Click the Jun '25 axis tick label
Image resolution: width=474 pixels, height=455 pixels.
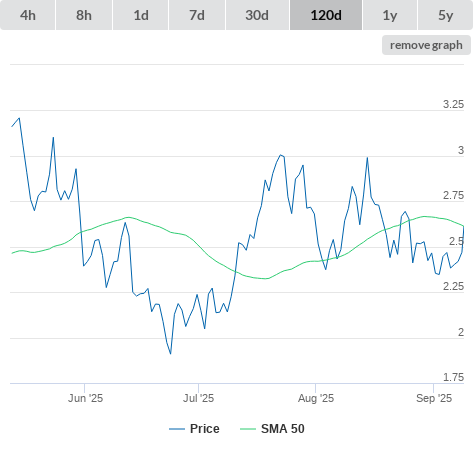[x=85, y=398]
